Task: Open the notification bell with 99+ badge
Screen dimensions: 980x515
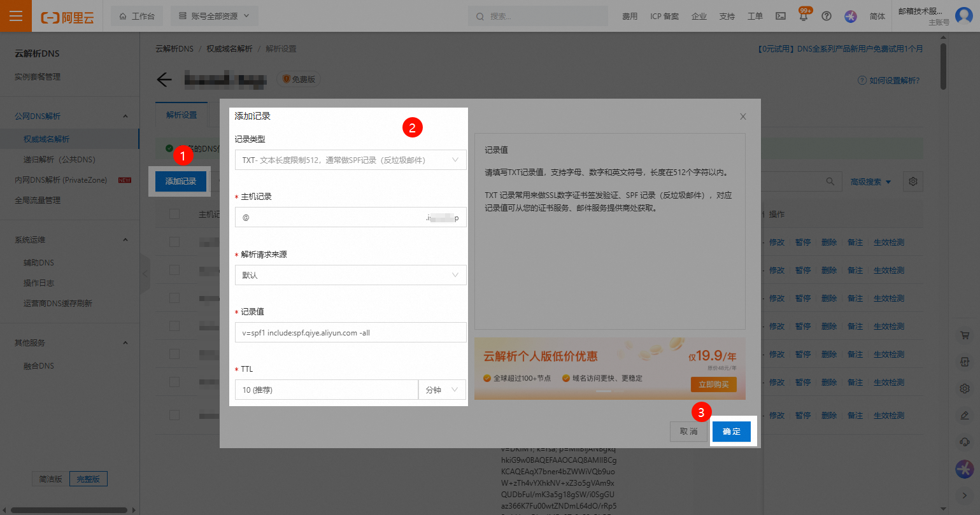Action: (x=804, y=16)
